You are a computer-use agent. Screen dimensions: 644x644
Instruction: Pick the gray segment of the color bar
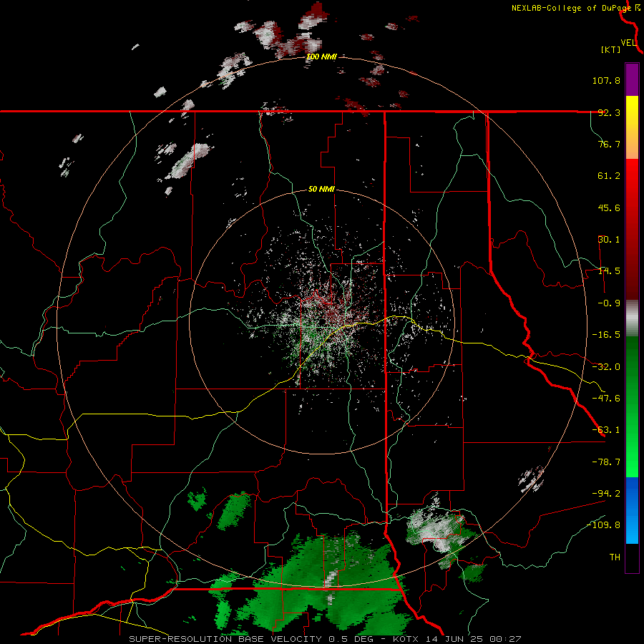click(632, 318)
